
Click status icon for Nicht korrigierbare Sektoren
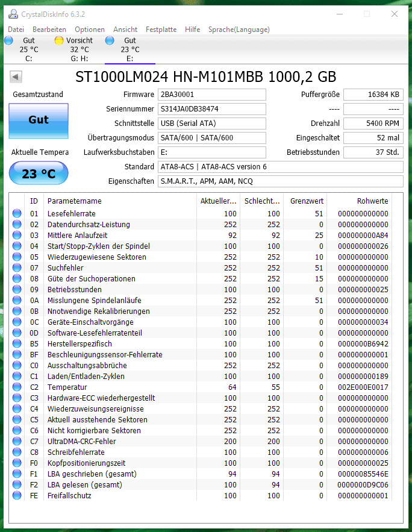(x=17, y=431)
